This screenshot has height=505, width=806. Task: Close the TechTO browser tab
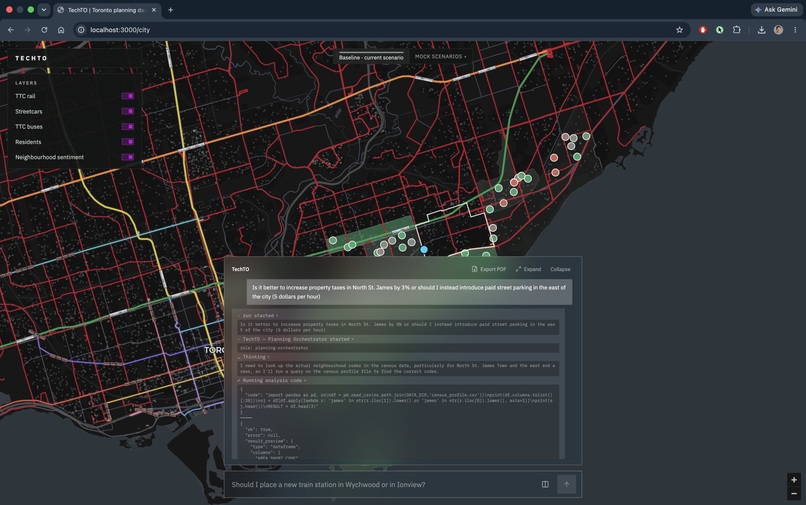click(154, 10)
